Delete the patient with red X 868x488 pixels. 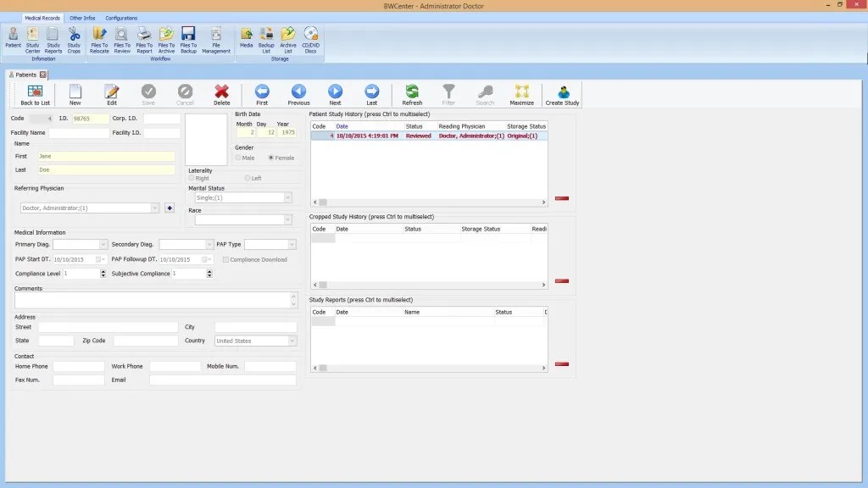222,95
